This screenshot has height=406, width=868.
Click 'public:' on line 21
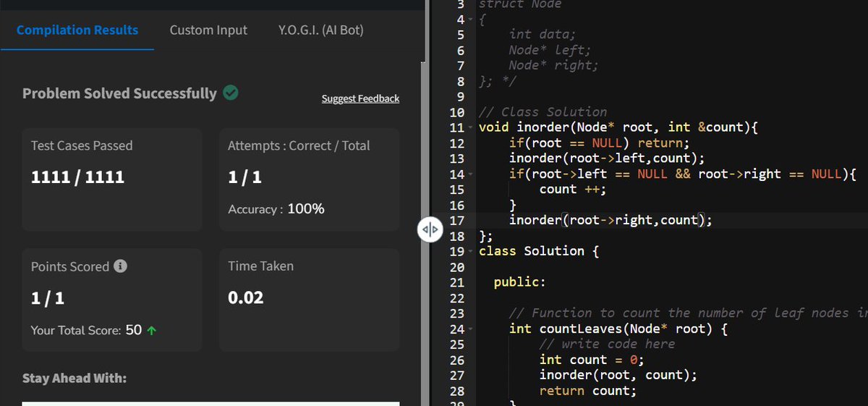tap(520, 282)
